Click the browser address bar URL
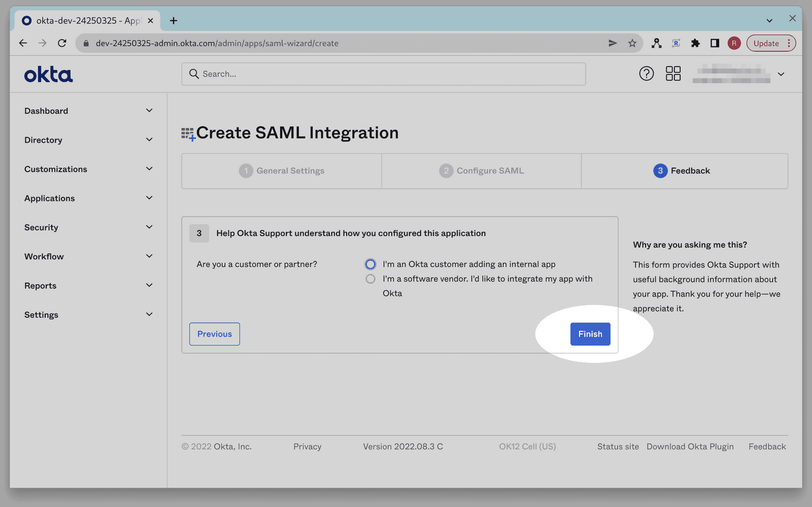The height and width of the screenshot is (507, 812). [x=217, y=43]
